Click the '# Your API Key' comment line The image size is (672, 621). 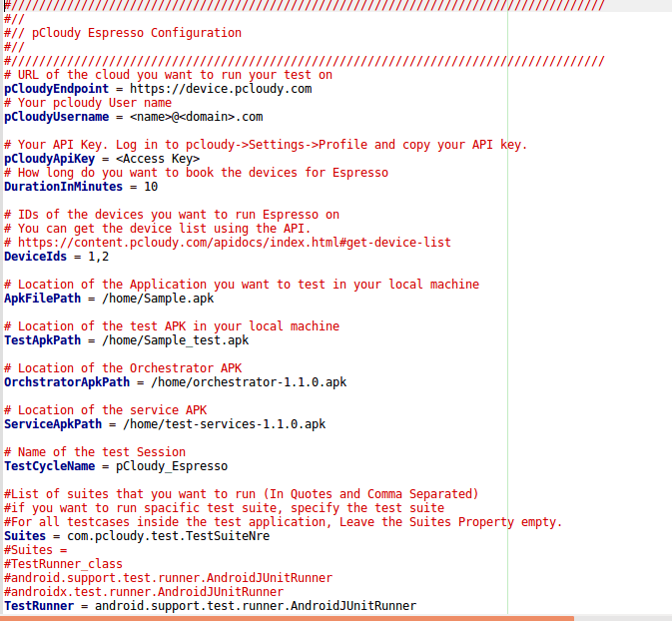point(266,145)
